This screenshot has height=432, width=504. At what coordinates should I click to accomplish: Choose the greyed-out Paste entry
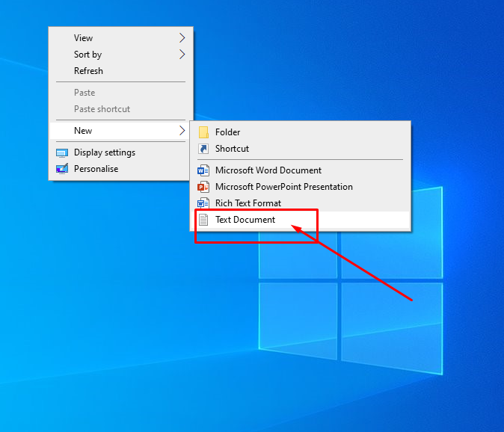pos(84,93)
